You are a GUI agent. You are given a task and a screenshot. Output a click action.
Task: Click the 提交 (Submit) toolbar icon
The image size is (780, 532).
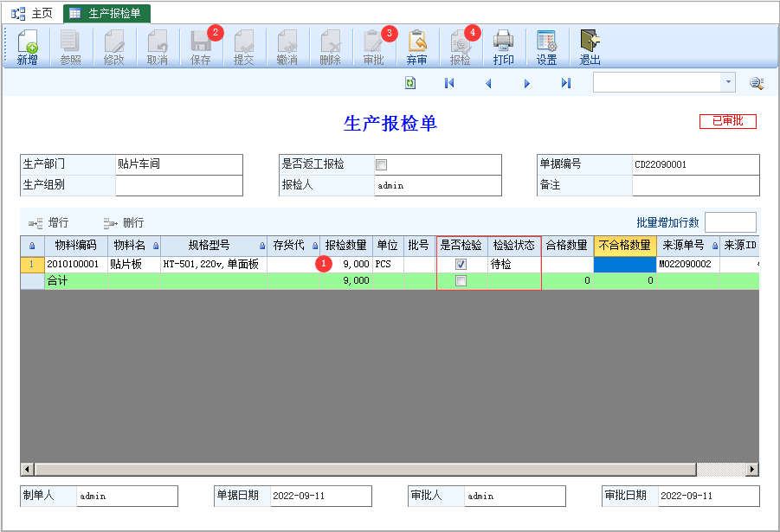point(244,48)
